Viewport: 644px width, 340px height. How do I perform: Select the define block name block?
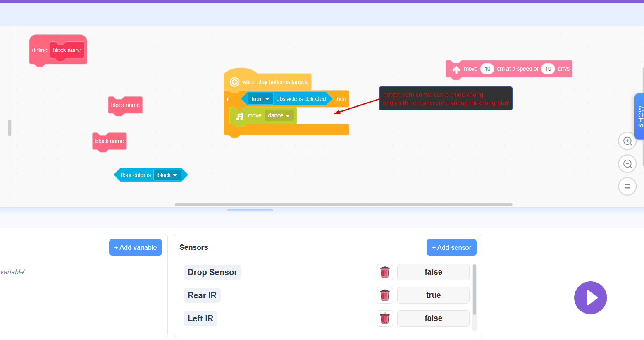(58, 50)
